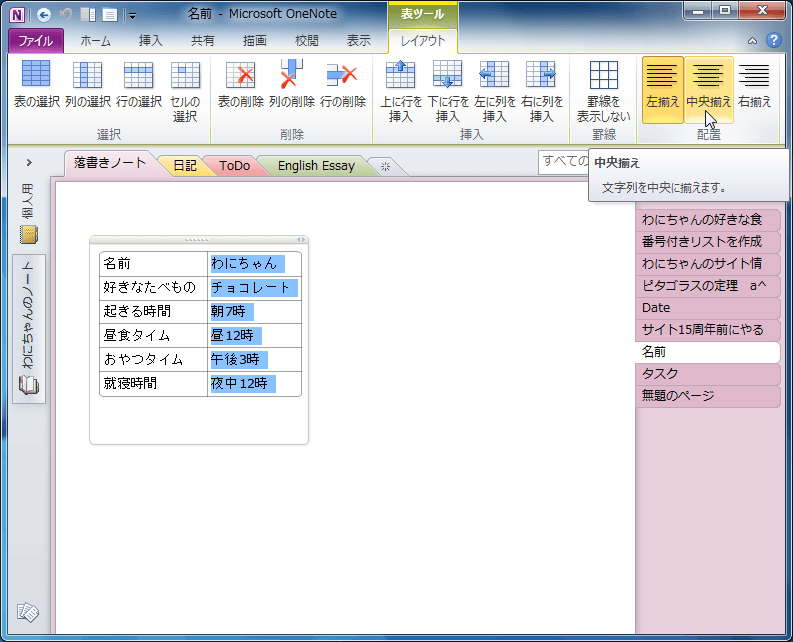Toggle Align Right (右揃え)

click(754, 90)
